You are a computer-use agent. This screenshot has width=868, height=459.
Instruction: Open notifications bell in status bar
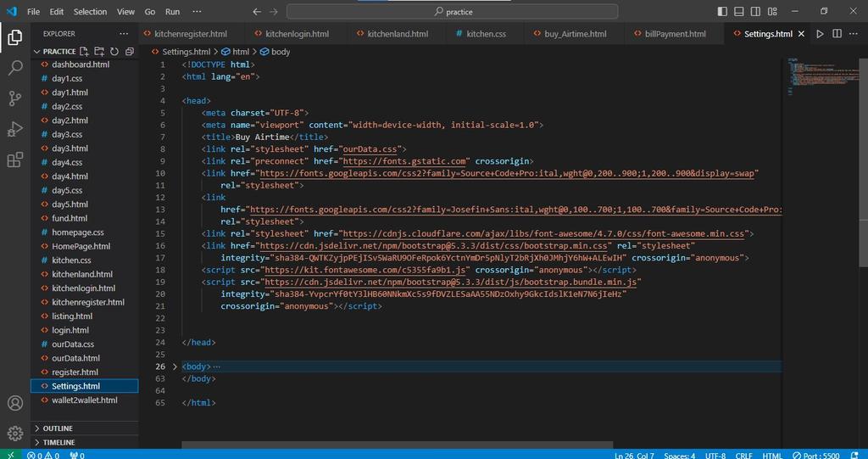point(854,455)
